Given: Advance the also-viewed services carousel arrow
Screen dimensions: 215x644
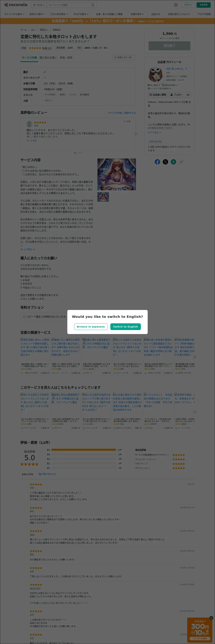Looking at the screenshot, I should coord(194,412).
